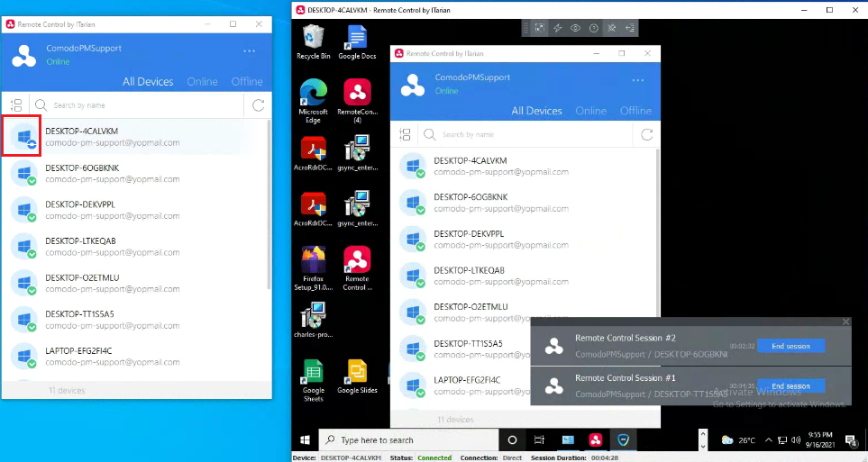Image resolution: width=868 pixels, height=462 pixels.
Task: Expand the remote system tray hidden icons
Action: (768, 440)
